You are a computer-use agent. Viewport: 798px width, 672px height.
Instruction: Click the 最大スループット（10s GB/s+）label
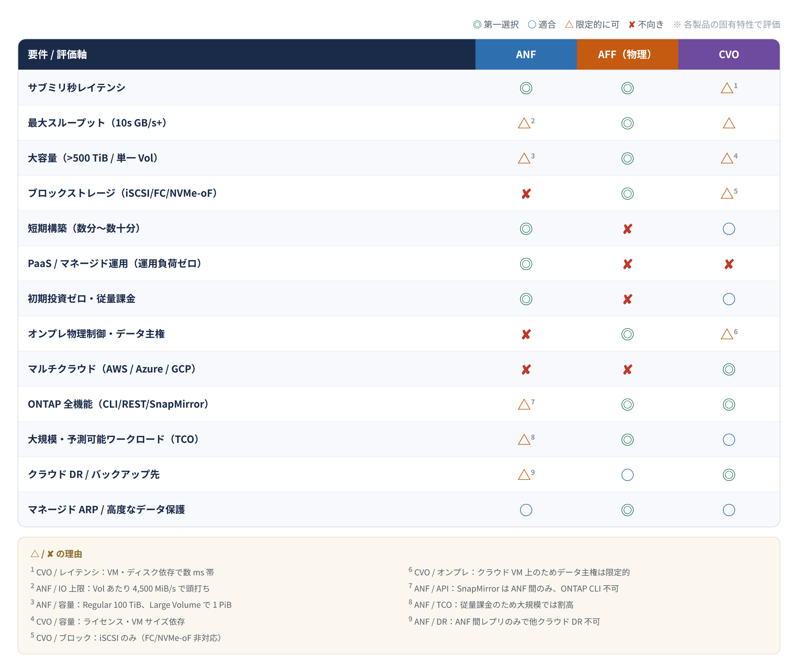97,123
